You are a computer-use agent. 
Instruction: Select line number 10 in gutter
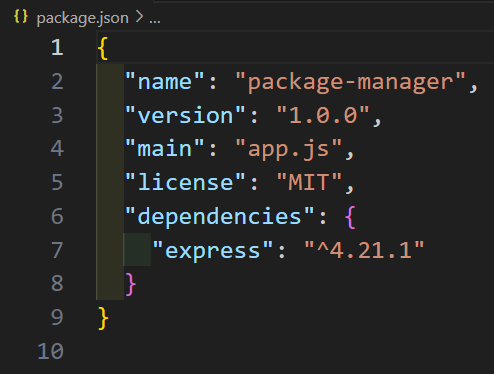50,351
